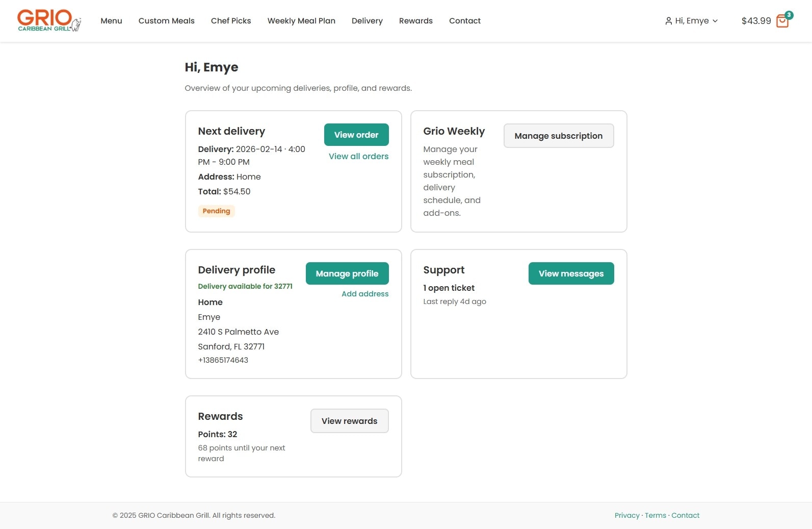Click the Support card title
The width and height of the screenshot is (812, 529).
point(444,270)
